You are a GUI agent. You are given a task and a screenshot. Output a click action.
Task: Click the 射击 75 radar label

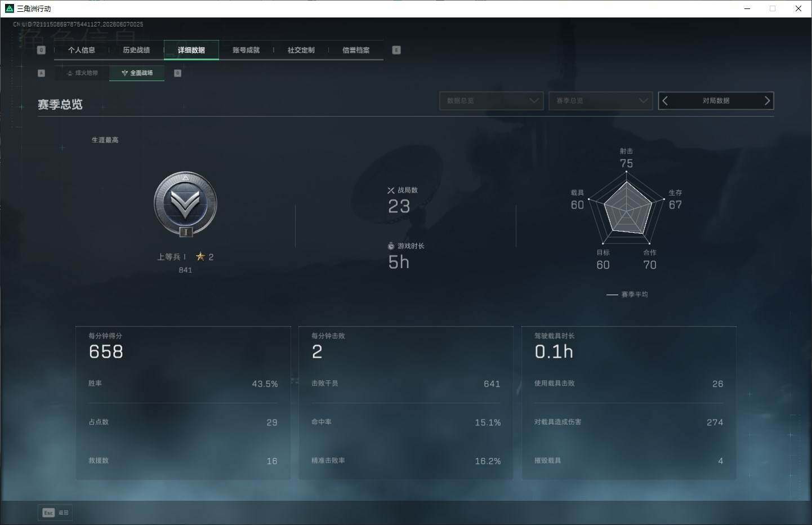(626, 158)
